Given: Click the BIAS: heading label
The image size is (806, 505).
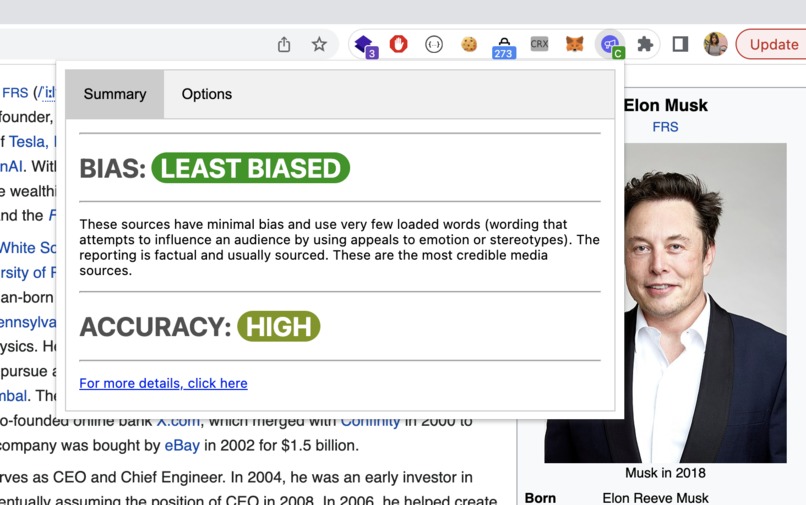Looking at the screenshot, I should tap(113, 168).
